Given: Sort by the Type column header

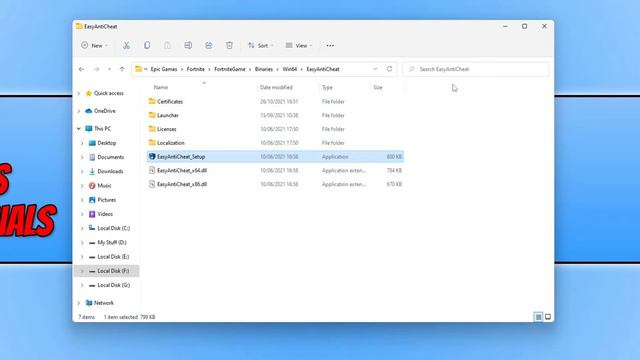Looking at the screenshot, I should pyautogui.click(x=327, y=87).
